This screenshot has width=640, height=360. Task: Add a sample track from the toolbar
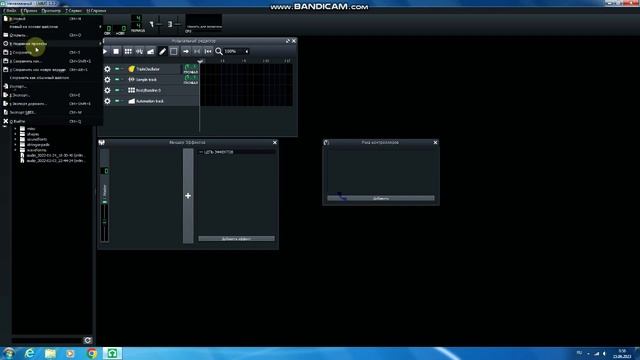click(140, 51)
